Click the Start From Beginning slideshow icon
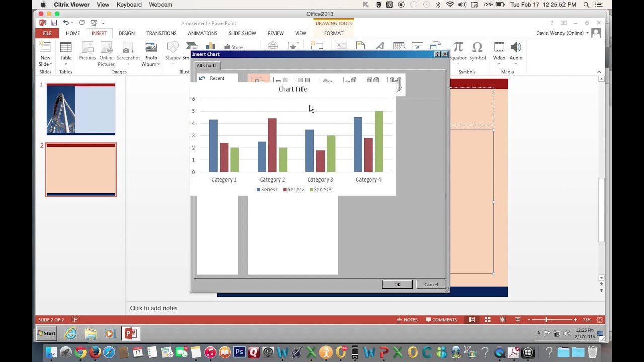Image resolution: width=644 pixels, height=362 pixels. [x=94, y=23]
